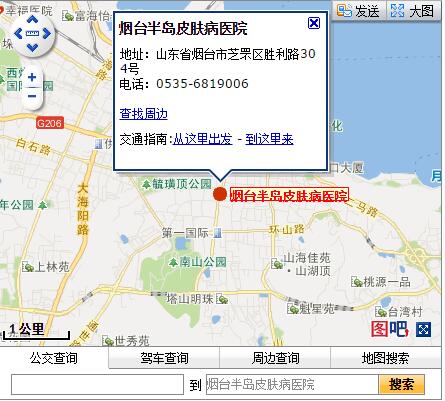Click the fullscreen expand icon near 图吧

point(423,330)
